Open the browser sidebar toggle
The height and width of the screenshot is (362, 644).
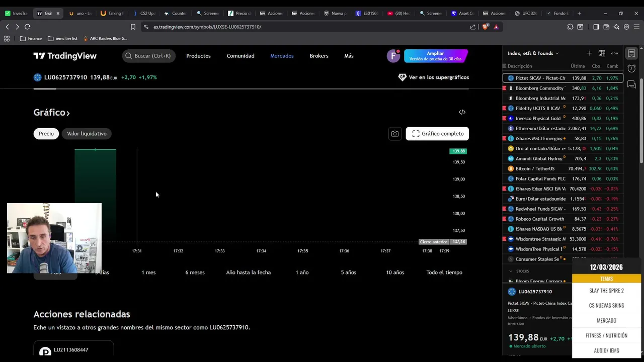click(x=596, y=27)
